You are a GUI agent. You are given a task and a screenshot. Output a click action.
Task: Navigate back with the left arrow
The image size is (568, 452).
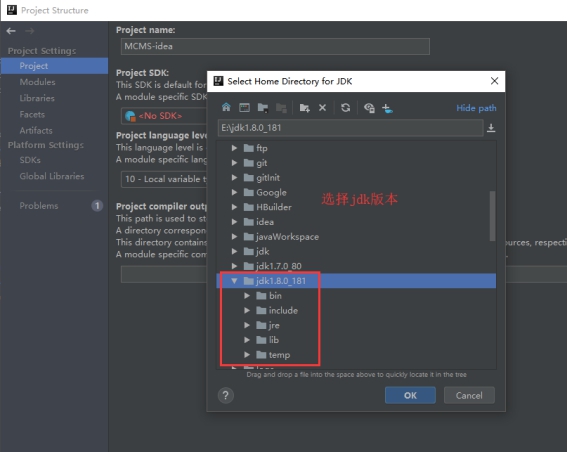[x=11, y=31]
